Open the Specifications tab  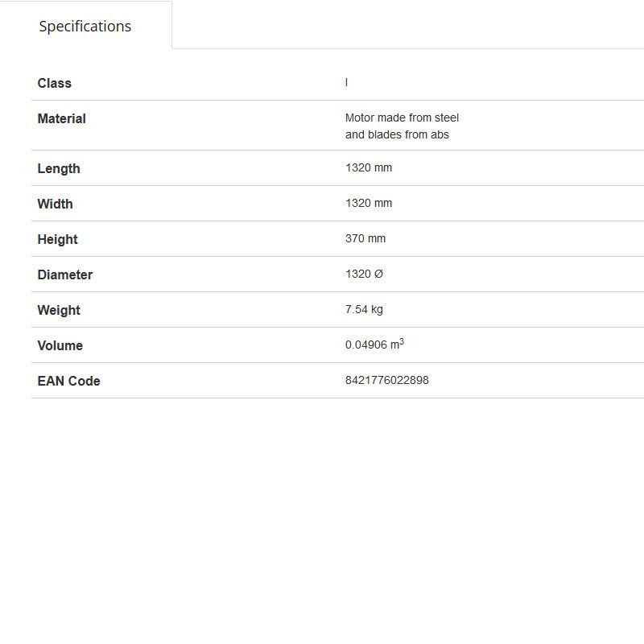[x=85, y=26]
